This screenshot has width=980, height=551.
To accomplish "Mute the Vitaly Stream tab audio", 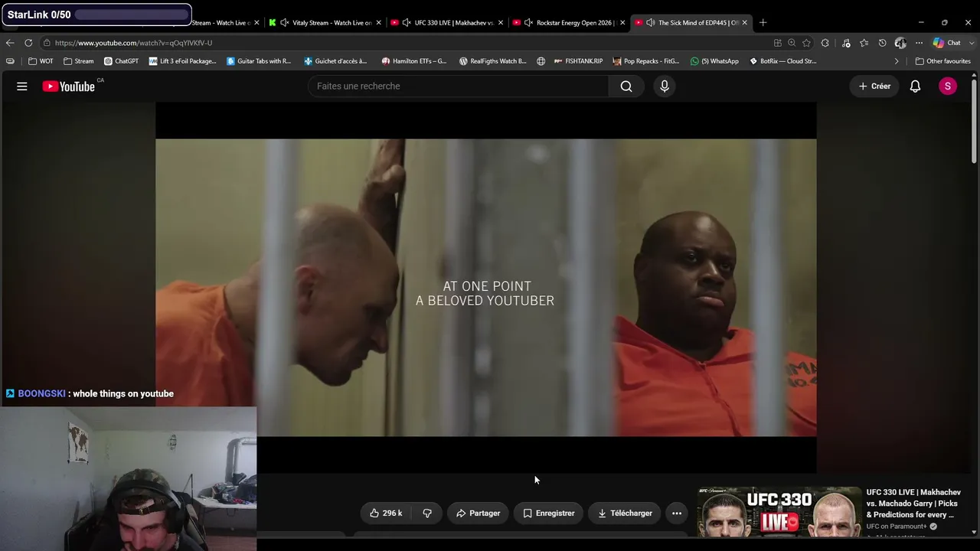I will coord(284,23).
